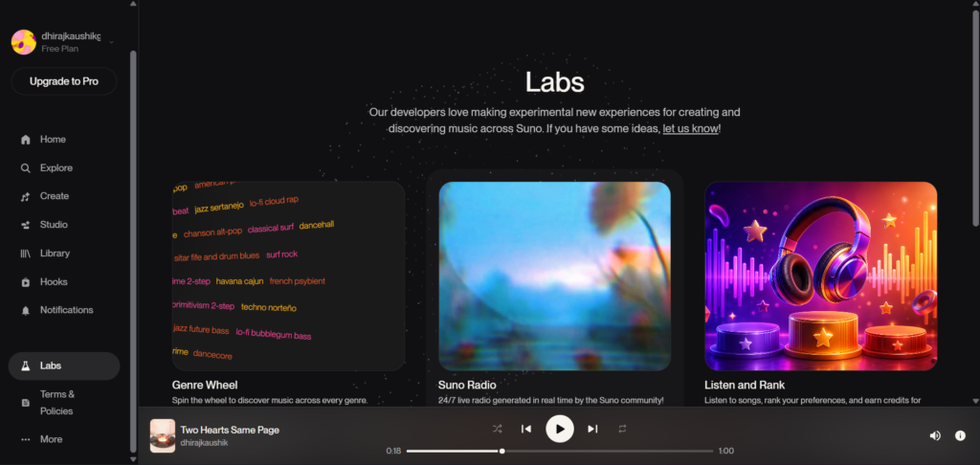Click the 'sitar fife and drum blues' tag
Screen dimensions: 980x465
pyautogui.click(x=216, y=256)
